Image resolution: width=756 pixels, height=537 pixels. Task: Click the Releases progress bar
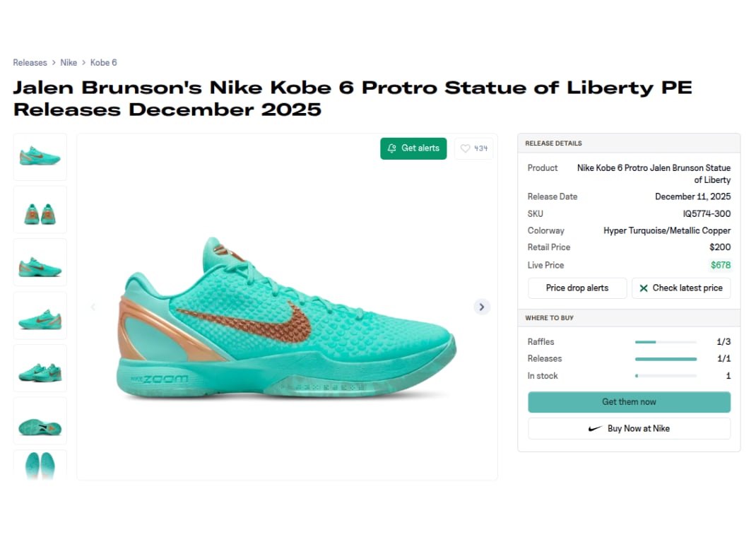pos(666,359)
